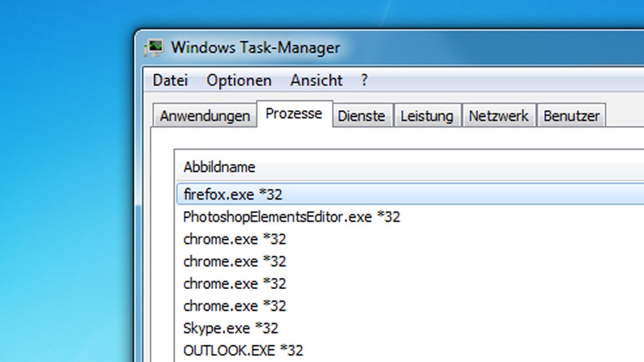Sort by the Abbildname column header

coord(410,167)
